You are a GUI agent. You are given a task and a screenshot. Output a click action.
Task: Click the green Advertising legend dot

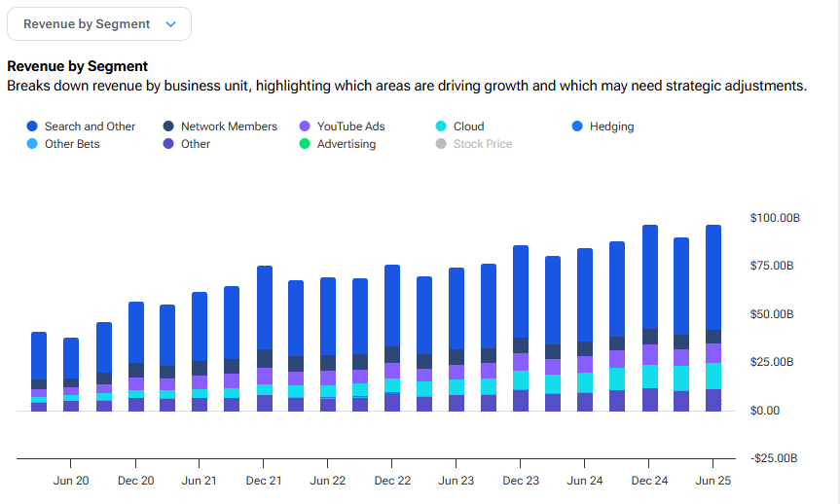305,144
